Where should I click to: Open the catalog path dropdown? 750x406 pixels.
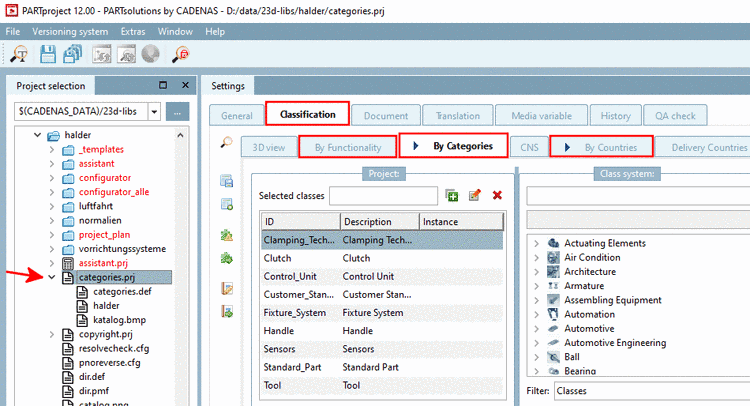(154, 112)
